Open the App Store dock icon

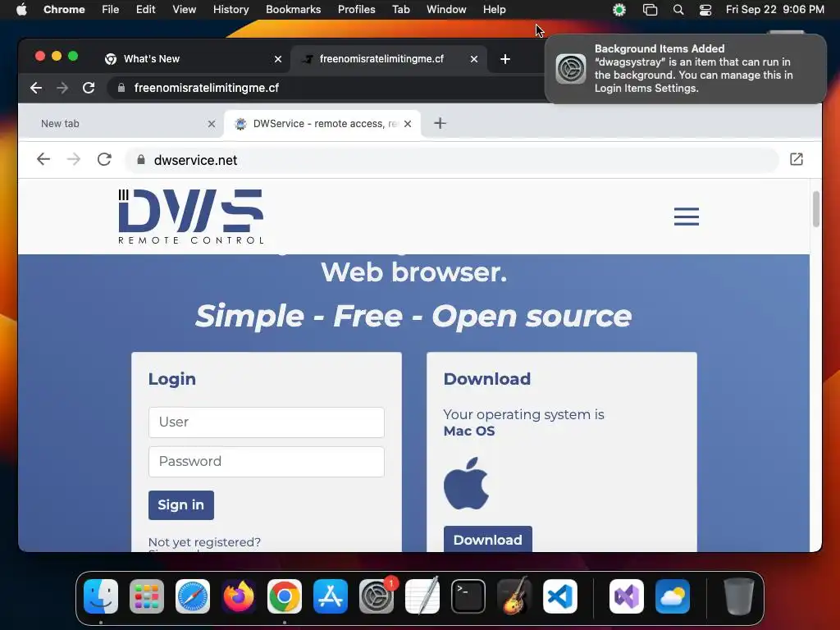[331, 596]
